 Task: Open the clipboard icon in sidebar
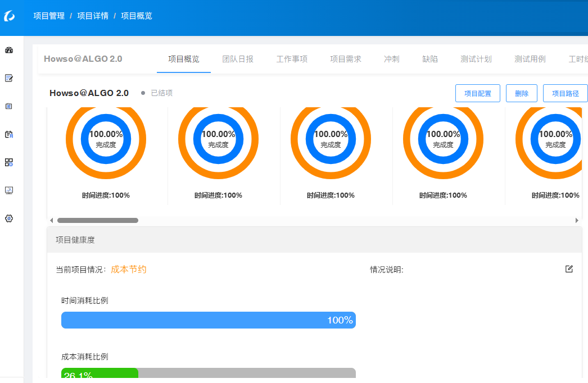(9, 106)
